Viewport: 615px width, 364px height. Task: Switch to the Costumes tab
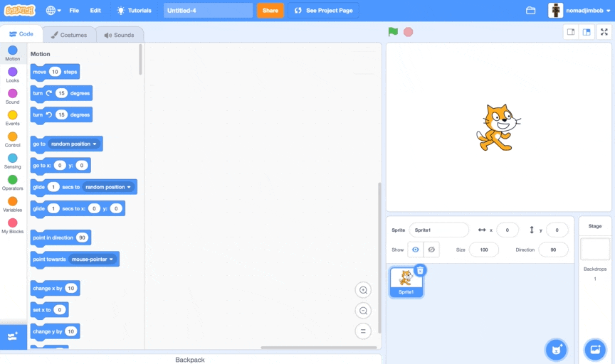(x=69, y=35)
